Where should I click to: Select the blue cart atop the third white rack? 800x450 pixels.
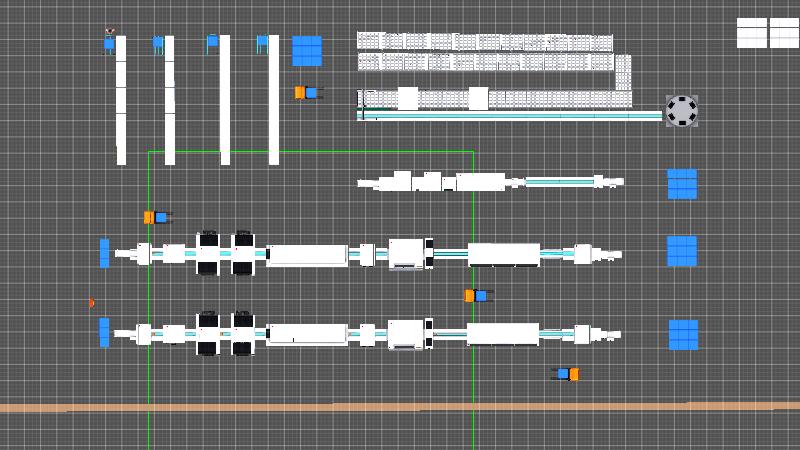[212, 41]
